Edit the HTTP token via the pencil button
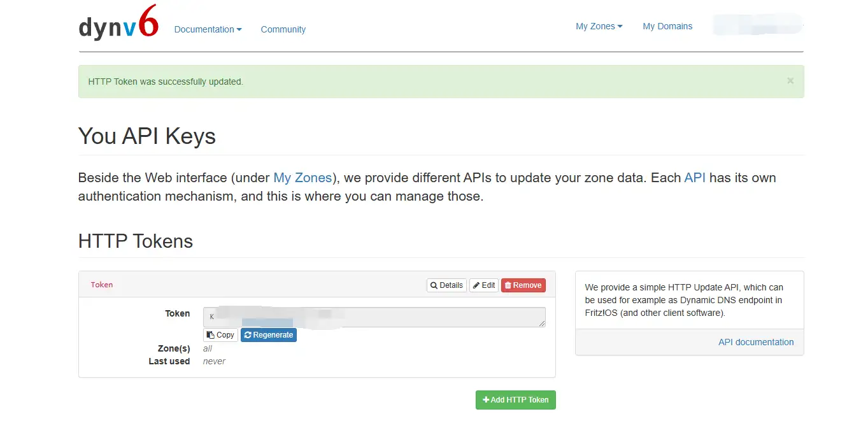This screenshot has width=868, height=421. click(484, 285)
